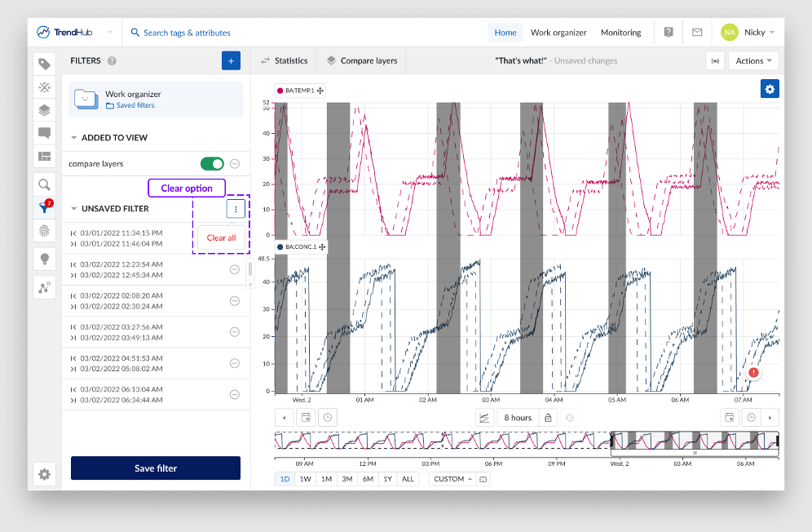Click the Save filter button

tap(156, 468)
